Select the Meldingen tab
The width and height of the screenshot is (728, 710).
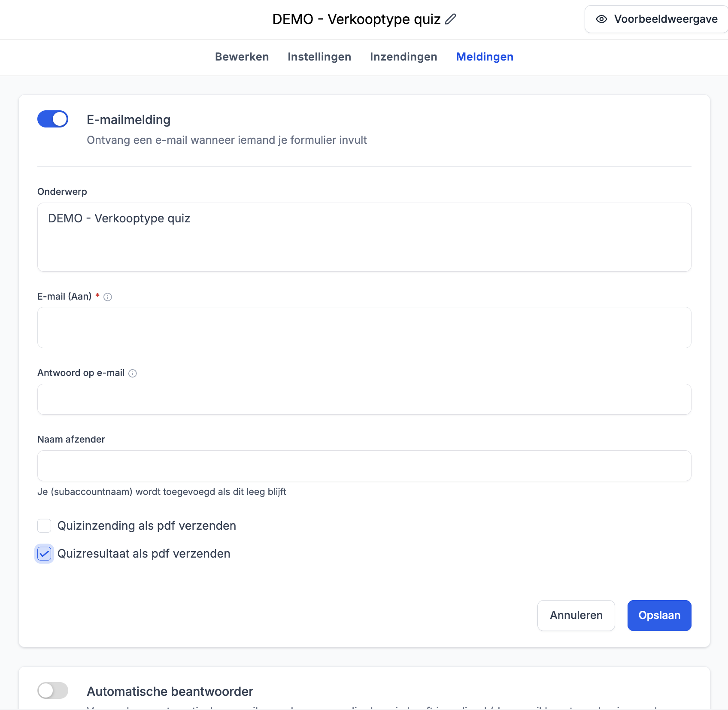tap(485, 57)
